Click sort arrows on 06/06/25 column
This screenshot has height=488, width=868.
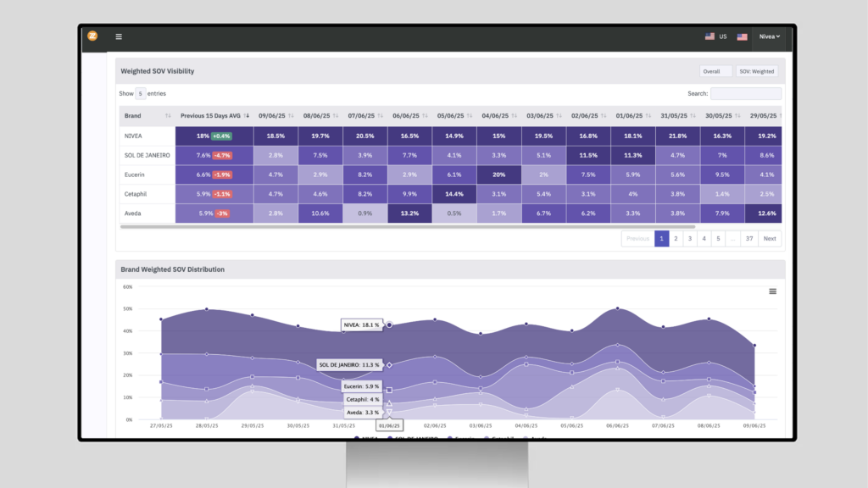425,115
